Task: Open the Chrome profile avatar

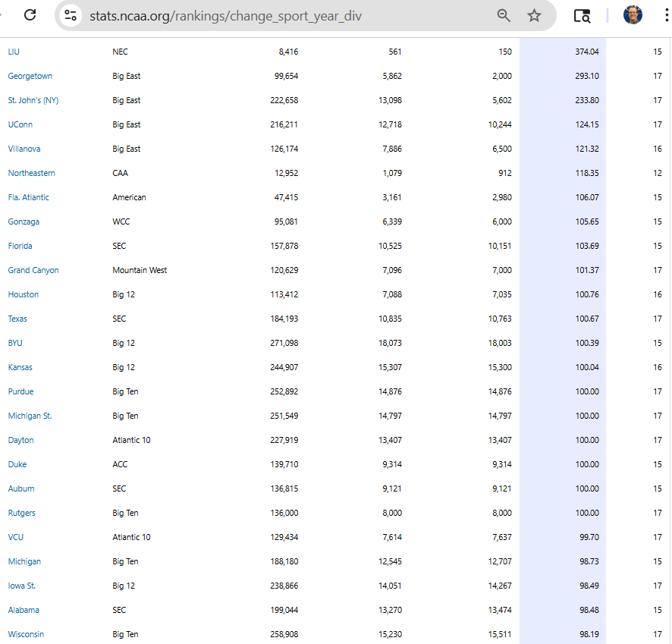Action: (633, 15)
